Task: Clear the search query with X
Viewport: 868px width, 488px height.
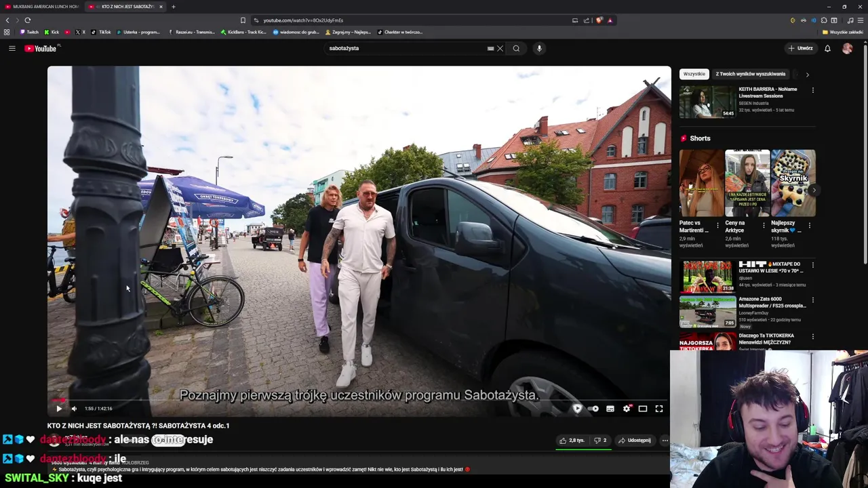Action: (500, 48)
